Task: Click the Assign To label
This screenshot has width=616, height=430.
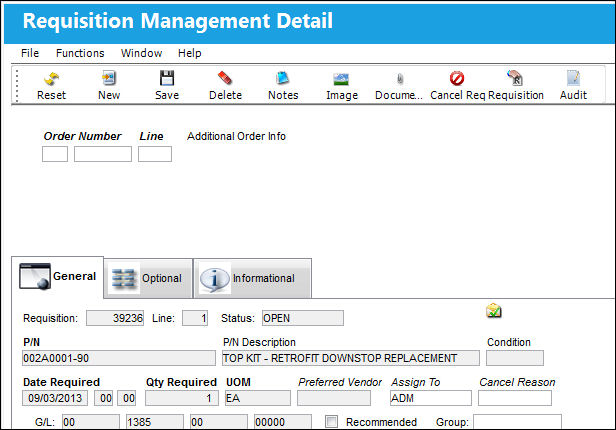Action: pos(416,382)
